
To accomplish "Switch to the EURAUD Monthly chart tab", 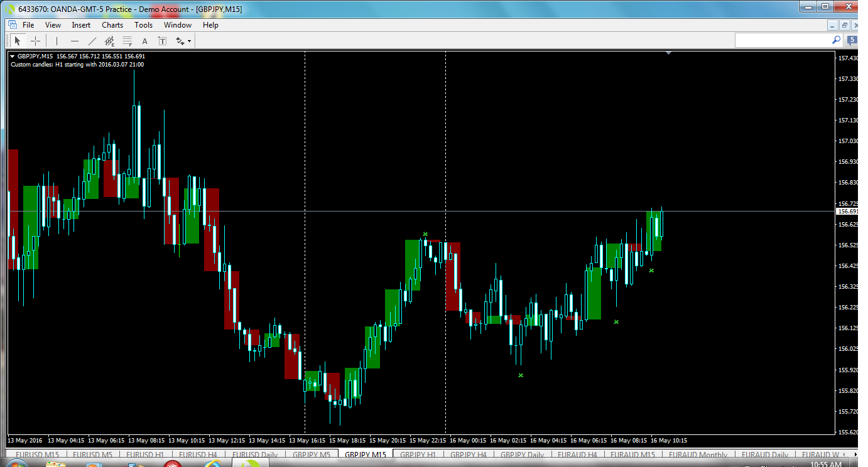I will click(x=697, y=455).
